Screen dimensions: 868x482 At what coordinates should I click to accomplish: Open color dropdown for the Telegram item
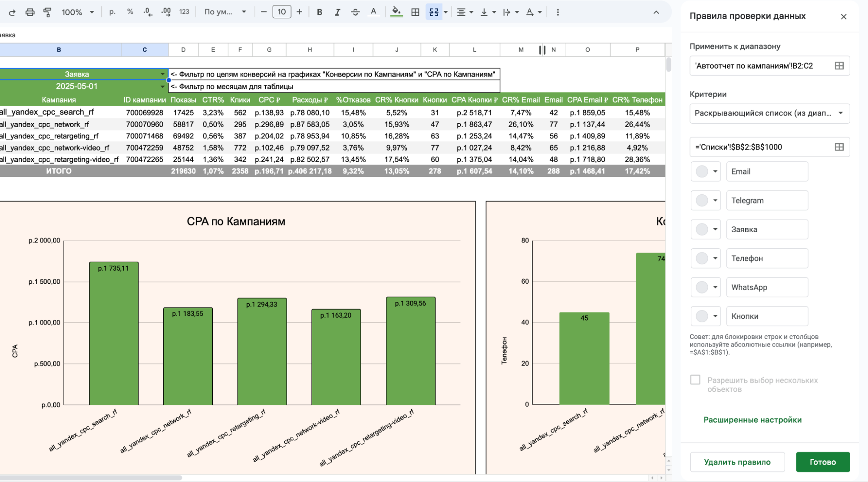tap(715, 200)
